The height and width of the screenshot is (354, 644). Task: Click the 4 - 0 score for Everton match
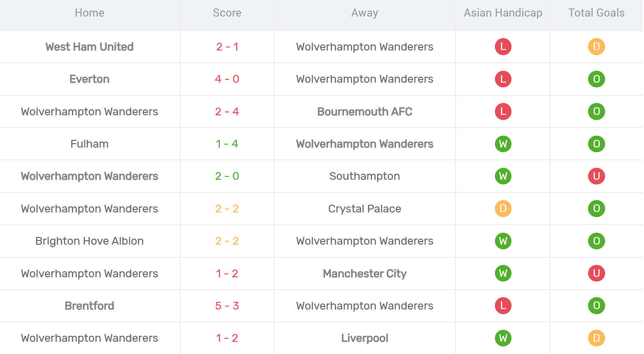(227, 79)
